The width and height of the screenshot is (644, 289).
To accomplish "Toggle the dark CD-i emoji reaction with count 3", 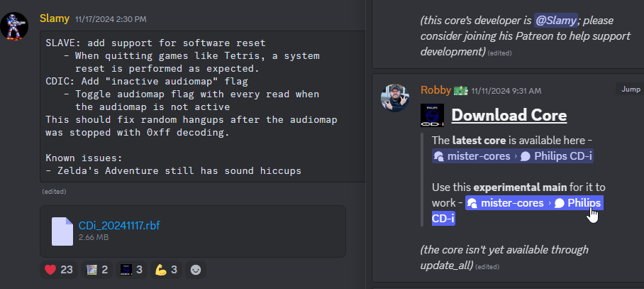I will click(131, 270).
